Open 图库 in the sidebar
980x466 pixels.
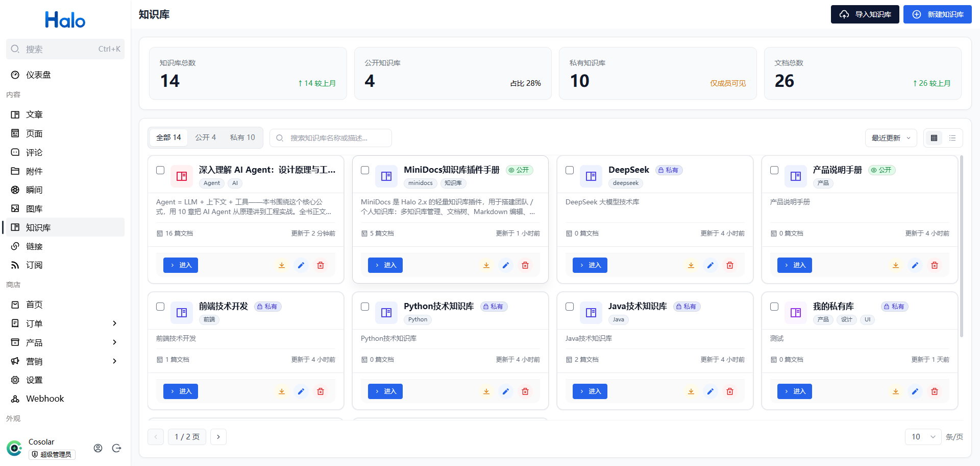click(x=65, y=208)
